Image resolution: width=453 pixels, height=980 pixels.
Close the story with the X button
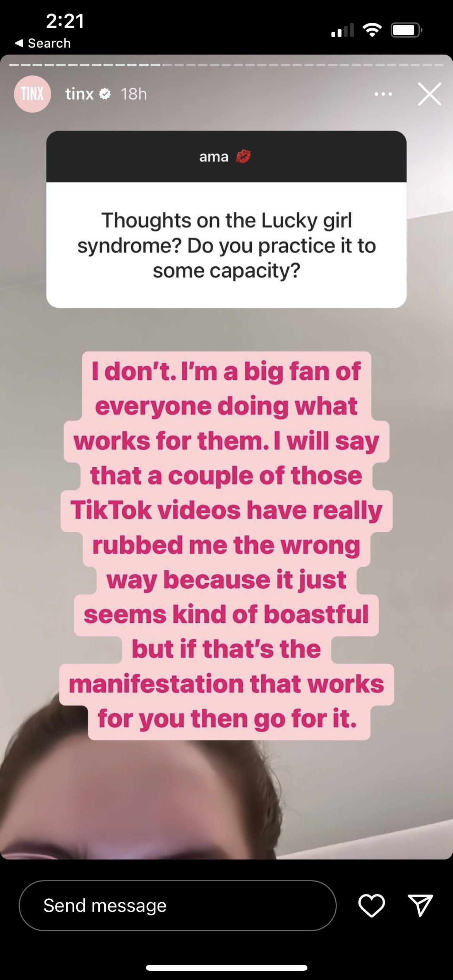(429, 94)
